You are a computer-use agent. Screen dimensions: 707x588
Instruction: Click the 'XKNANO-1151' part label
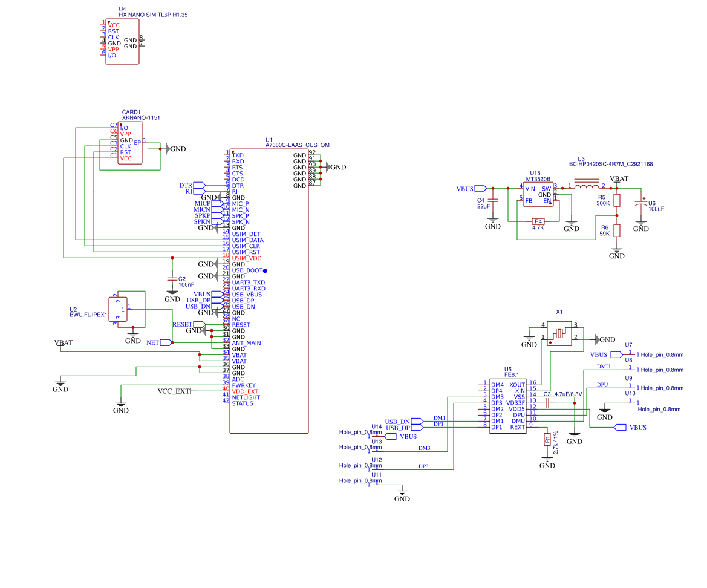(x=141, y=118)
